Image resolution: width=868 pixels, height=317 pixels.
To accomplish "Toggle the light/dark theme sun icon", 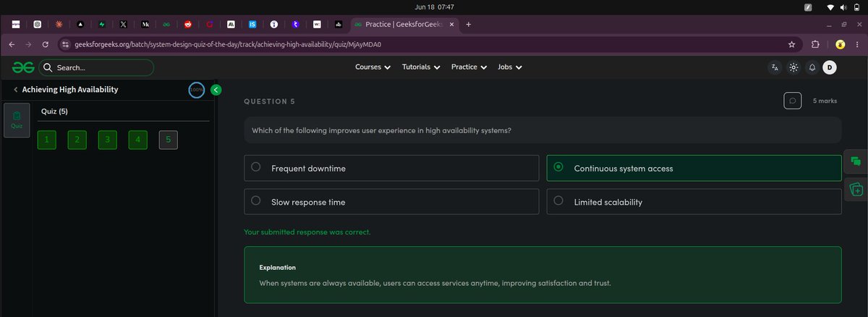I will (x=793, y=67).
